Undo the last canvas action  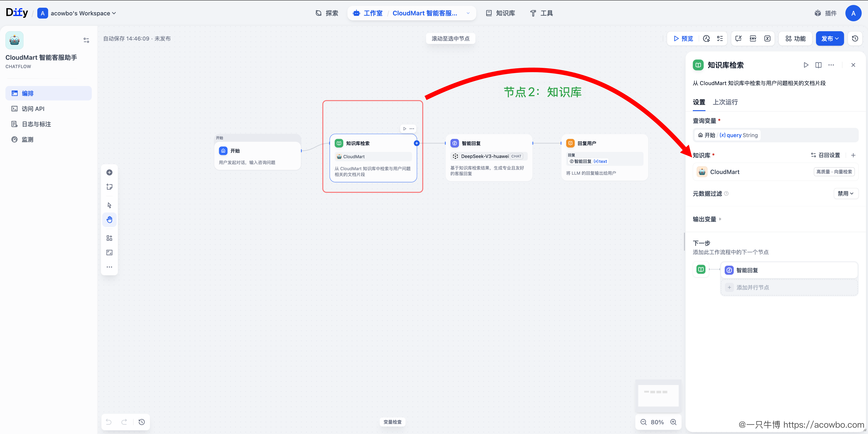(x=108, y=422)
